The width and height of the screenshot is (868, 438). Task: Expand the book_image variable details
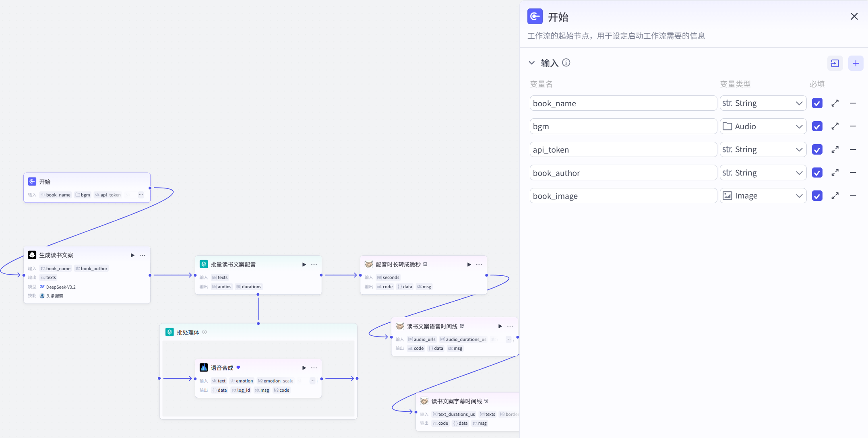coord(835,196)
